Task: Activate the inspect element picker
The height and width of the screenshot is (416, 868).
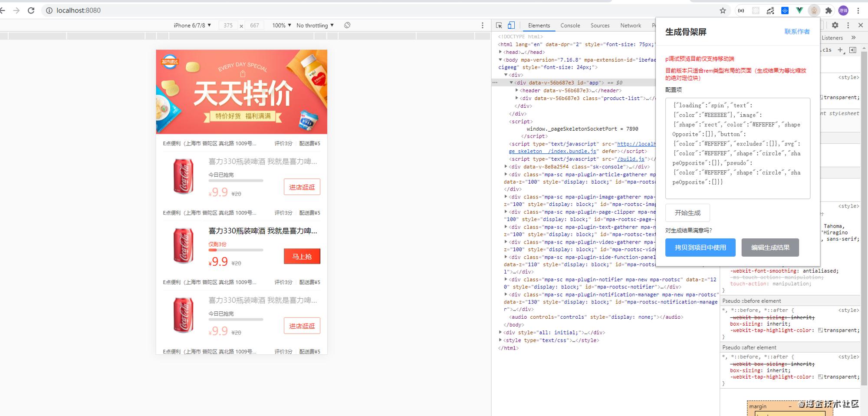Action: pyautogui.click(x=499, y=25)
